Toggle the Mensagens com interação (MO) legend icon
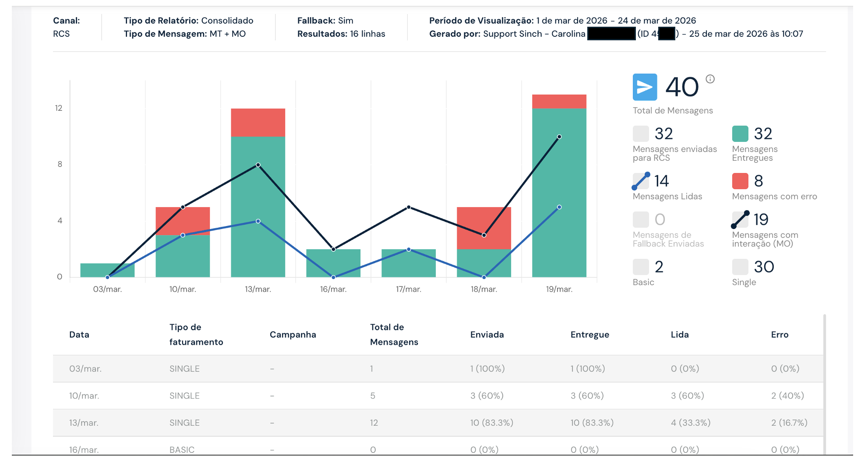This screenshot has width=868, height=459. coord(740,219)
